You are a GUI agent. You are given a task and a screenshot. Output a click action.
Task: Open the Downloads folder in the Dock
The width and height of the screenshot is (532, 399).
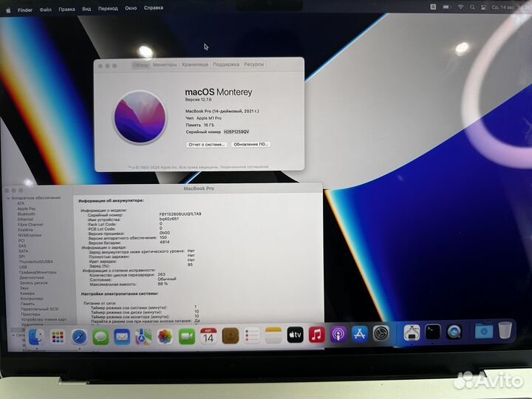[484, 331]
